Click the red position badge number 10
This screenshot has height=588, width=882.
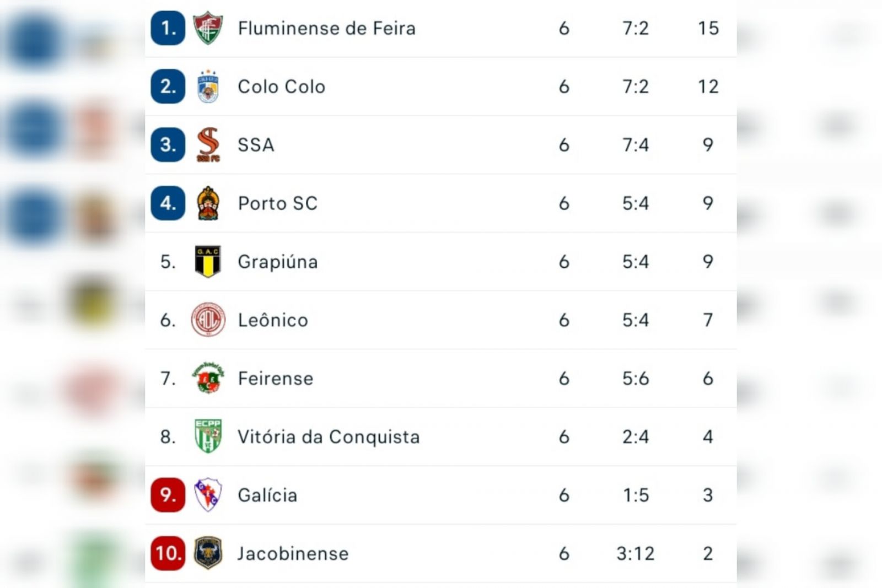tap(168, 553)
